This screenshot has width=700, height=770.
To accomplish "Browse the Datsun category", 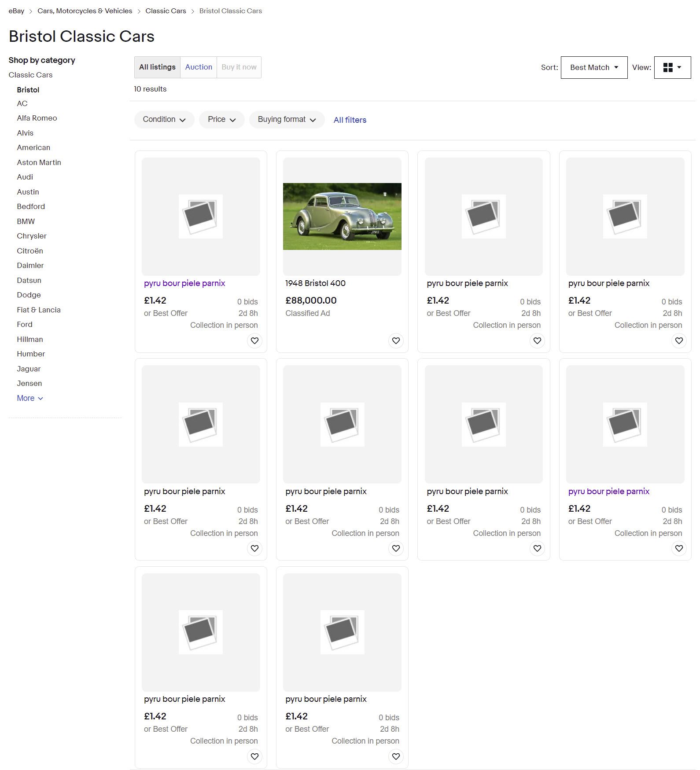I will (29, 280).
